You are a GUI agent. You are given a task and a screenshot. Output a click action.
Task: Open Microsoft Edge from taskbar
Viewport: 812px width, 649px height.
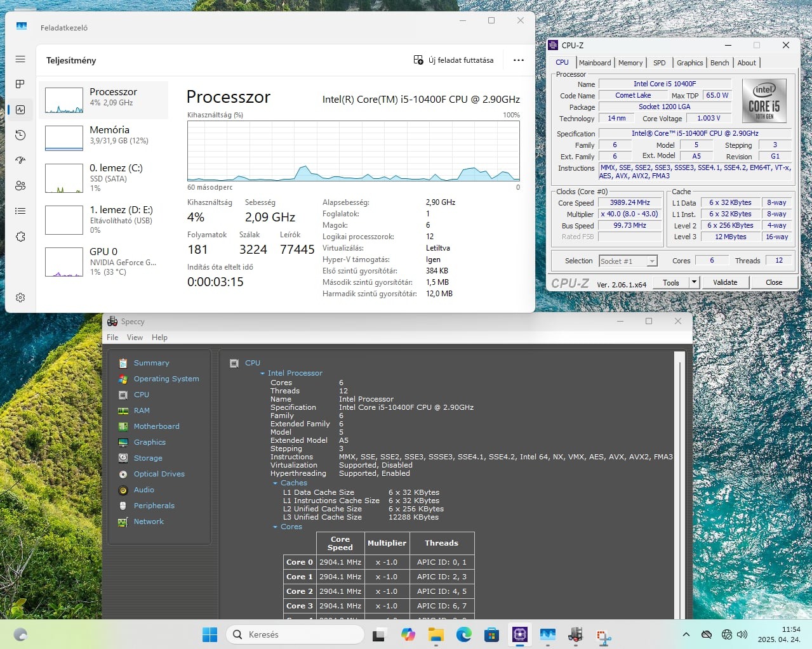tap(463, 634)
